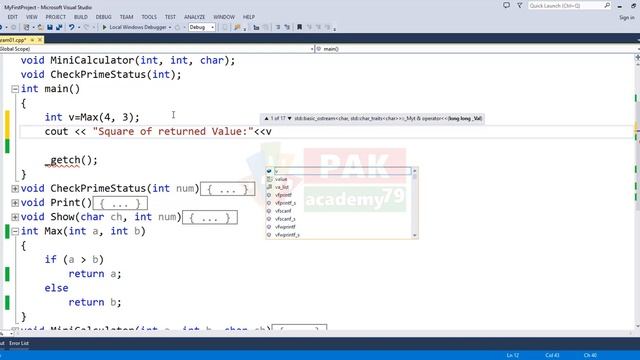Click Sign in link
This screenshot has width=640, height=360.
pos(627,18)
